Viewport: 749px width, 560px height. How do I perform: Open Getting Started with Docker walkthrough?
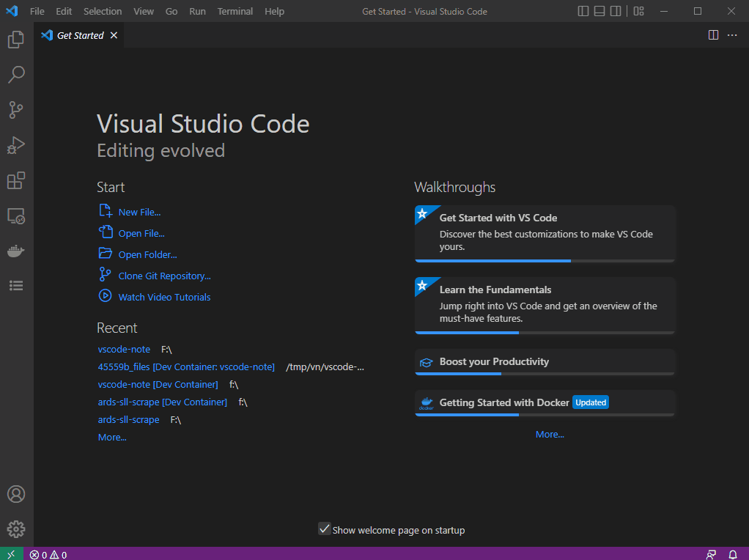click(x=545, y=403)
